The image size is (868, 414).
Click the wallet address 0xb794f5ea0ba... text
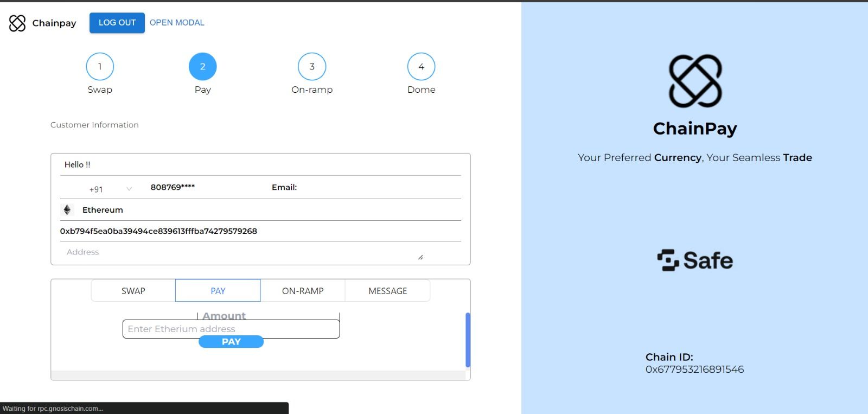[158, 231]
